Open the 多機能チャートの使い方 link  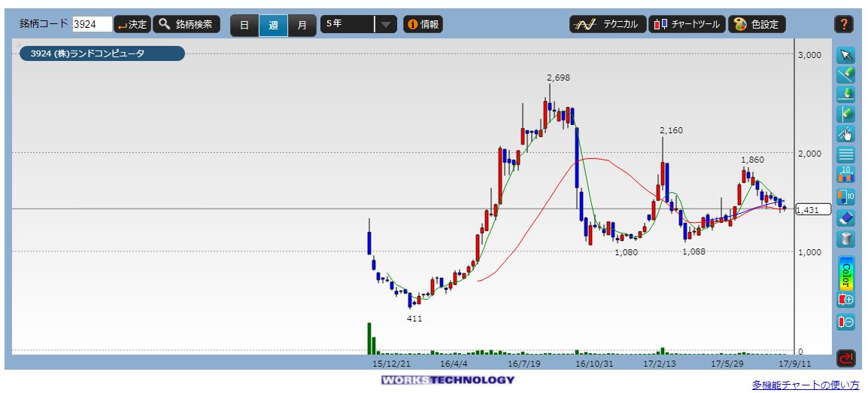point(805,385)
